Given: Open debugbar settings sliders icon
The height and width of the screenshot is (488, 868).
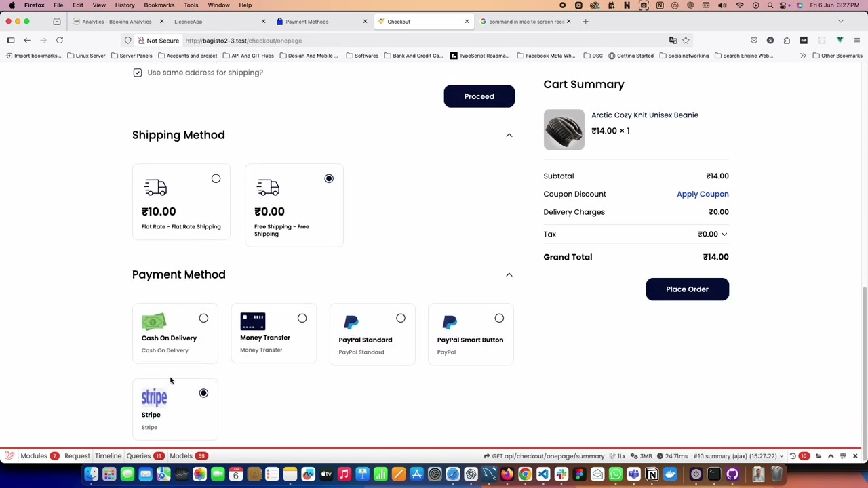Looking at the screenshot, I should tap(843, 456).
